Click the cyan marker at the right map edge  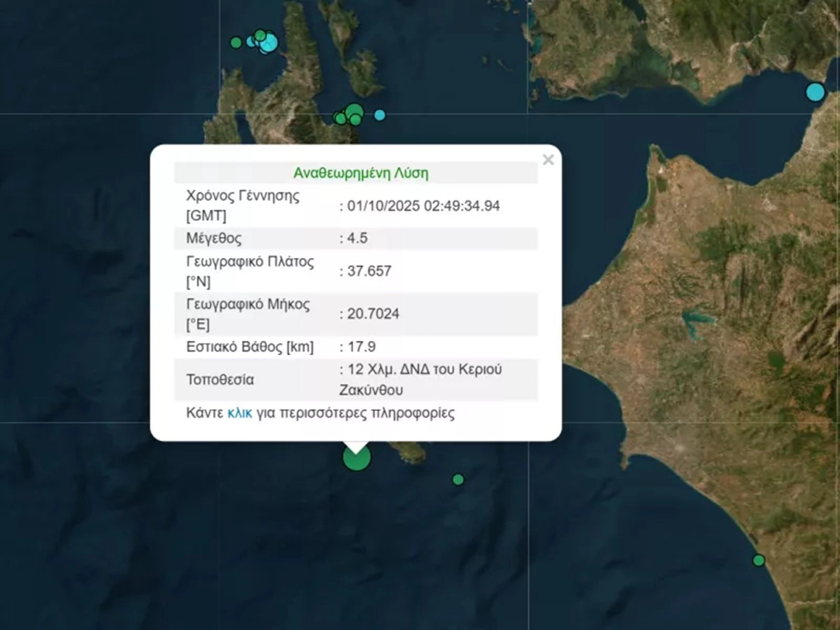815,92
